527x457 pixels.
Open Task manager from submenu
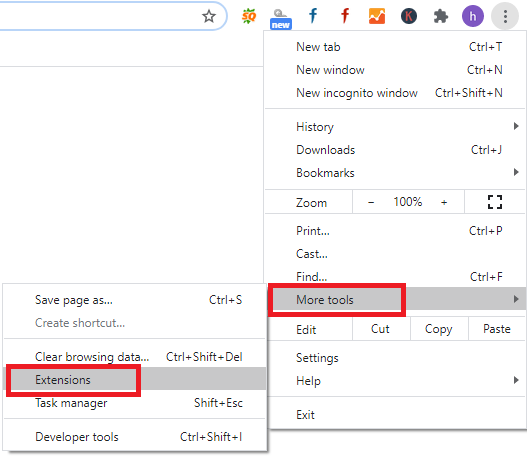point(134,403)
